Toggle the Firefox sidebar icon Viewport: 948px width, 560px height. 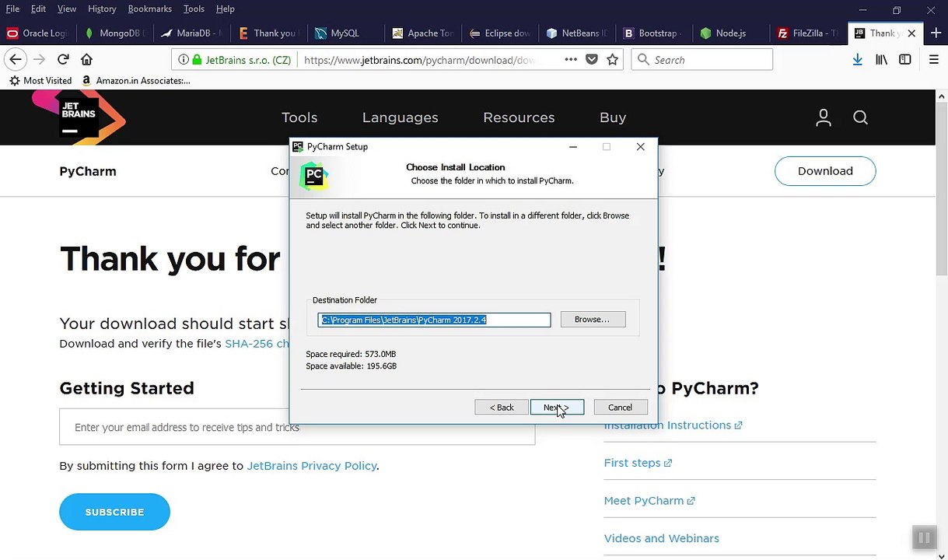click(905, 60)
